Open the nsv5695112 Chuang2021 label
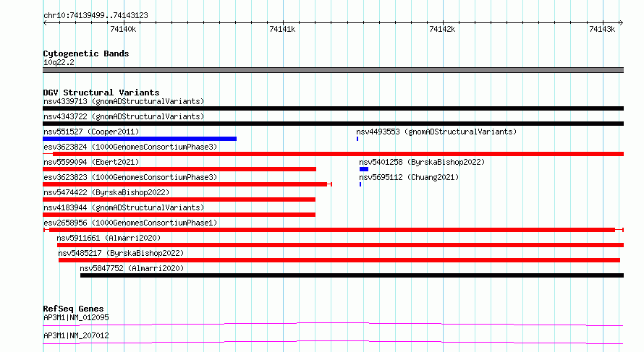The height and width of the screenshot is (352, 644). (409, 177)
